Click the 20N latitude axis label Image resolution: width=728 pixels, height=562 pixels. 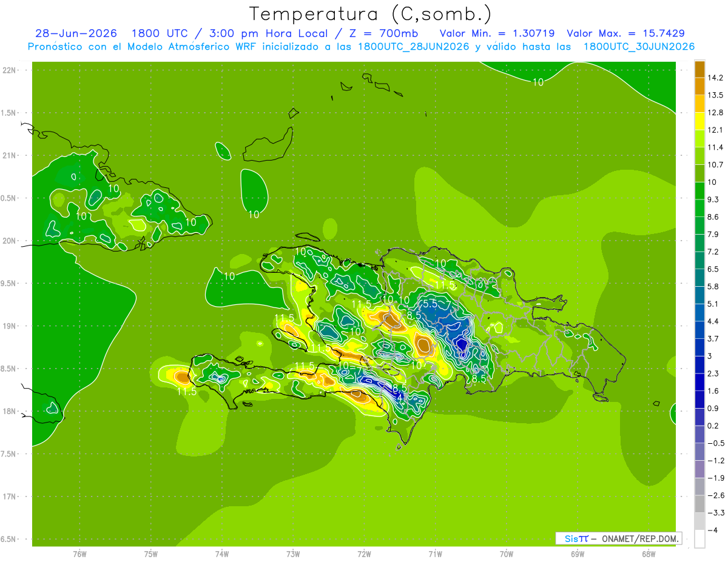click(x=9, y=241)
